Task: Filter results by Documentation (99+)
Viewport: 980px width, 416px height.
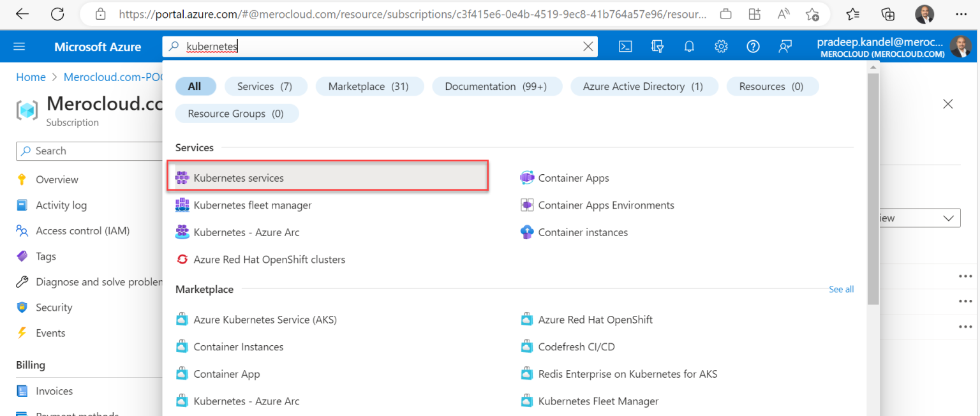Action: click(x=496, y=87)
